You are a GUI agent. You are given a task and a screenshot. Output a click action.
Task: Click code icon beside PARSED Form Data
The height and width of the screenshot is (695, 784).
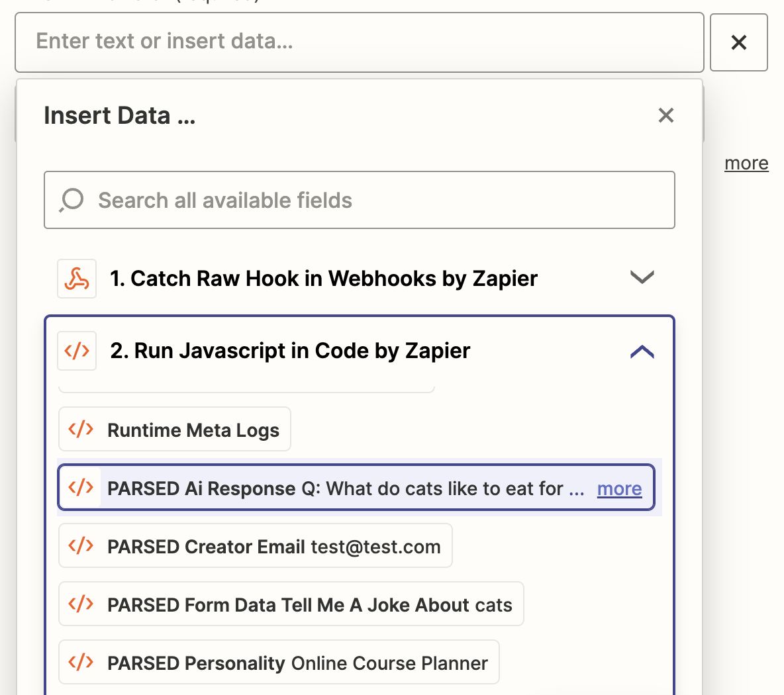[81, 604]
